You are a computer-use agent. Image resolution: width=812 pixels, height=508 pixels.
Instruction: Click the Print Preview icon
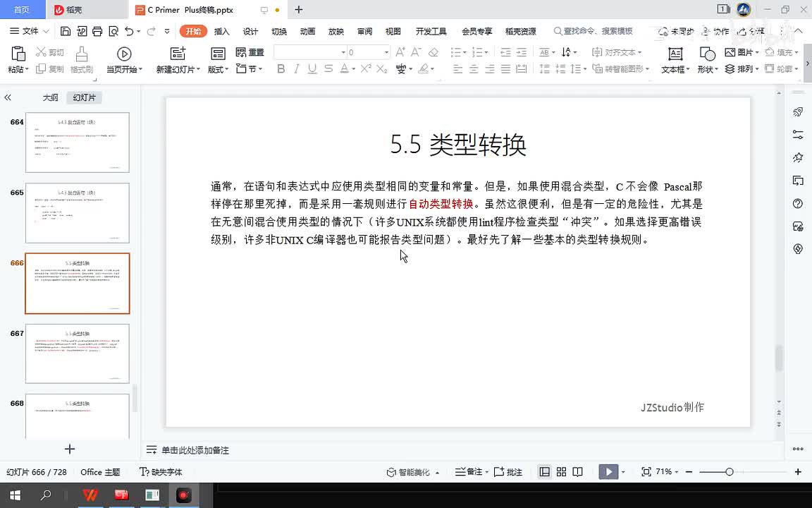click(x=113, y=31)
